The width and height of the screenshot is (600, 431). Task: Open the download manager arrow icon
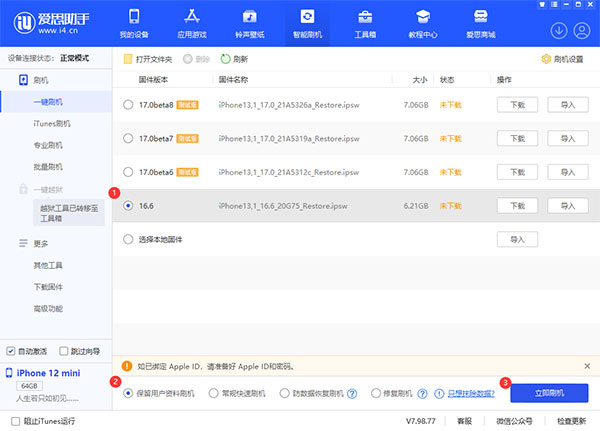click(x=558, y=30)
